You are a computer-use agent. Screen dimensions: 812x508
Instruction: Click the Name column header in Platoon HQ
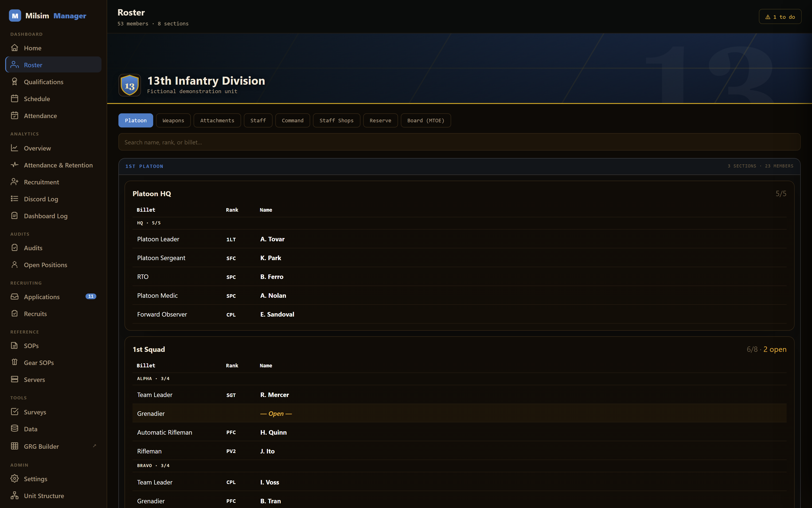click(266, 210)
